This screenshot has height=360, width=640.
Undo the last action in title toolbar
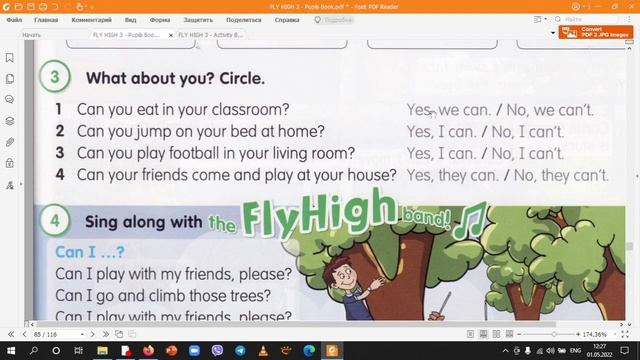point(55,7)
